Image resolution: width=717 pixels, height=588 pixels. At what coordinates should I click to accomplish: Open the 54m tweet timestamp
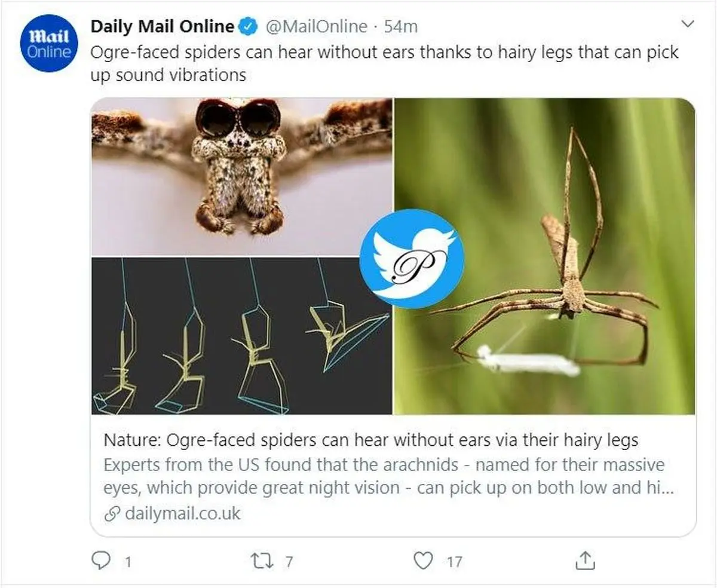coord(401,27)
